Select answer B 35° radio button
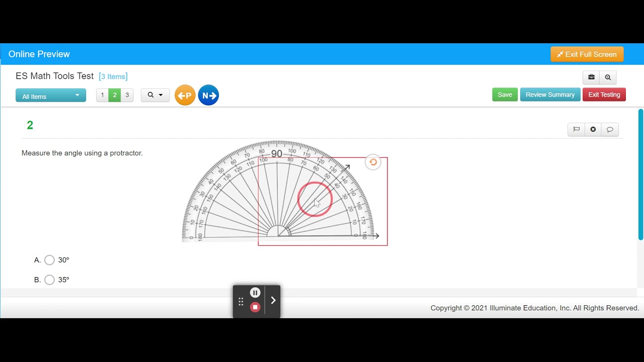 click(x=49, y=280)
